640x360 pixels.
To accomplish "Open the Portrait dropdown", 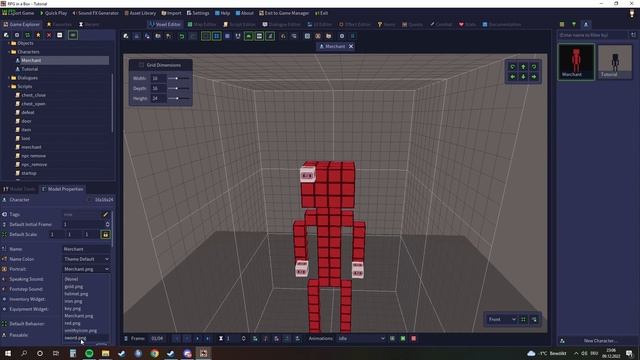I will click(86, 269).
